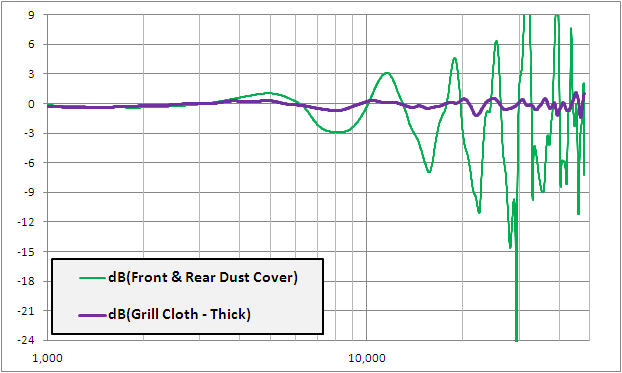Image resolution: width=622 pixels, height=373 pixels.
Task: Select the 1,000 x-axis label
Action: (47, 358)
